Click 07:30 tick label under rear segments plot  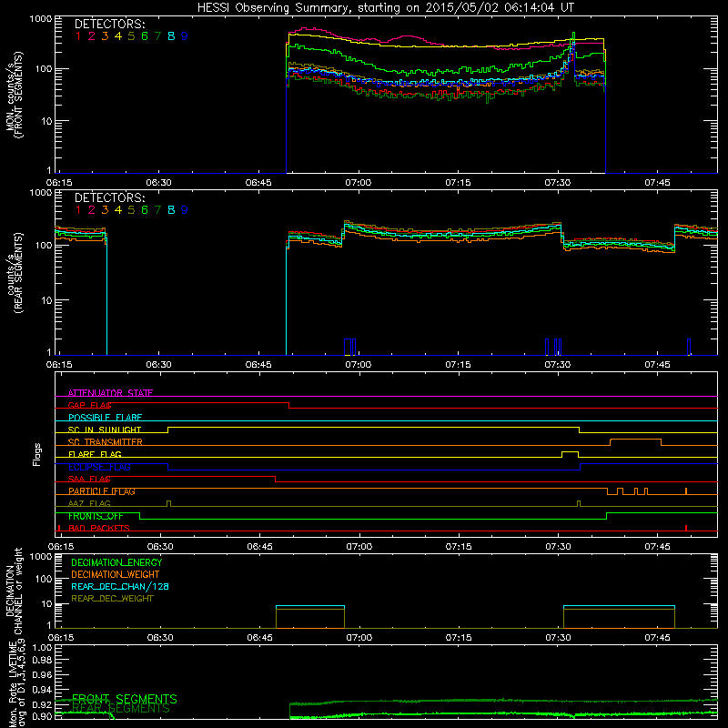(557, 365)
